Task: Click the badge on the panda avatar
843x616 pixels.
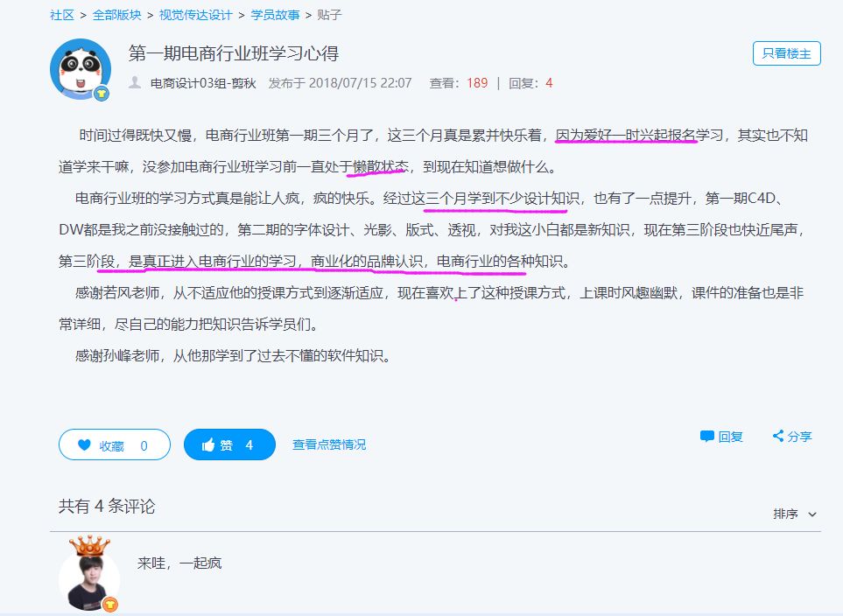Action: point(102,94)
